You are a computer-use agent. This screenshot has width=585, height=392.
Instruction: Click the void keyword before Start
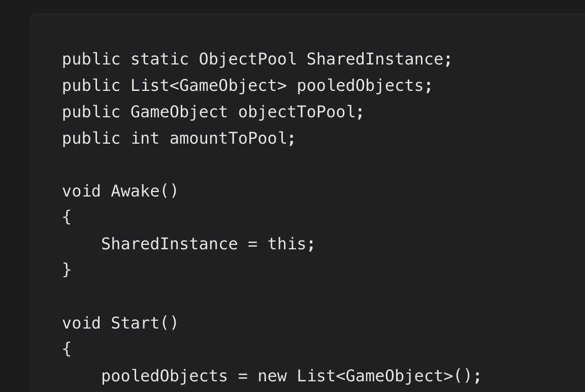pos(81,323)
